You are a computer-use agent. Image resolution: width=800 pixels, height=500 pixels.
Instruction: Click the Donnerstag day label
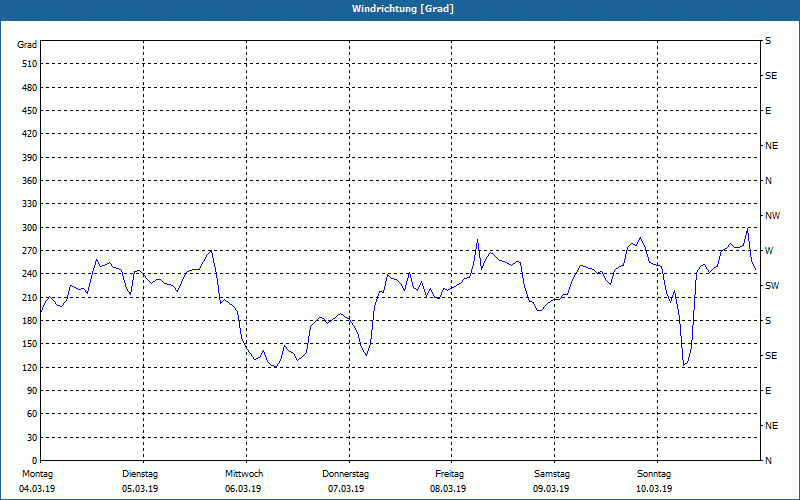coord(345,474)
